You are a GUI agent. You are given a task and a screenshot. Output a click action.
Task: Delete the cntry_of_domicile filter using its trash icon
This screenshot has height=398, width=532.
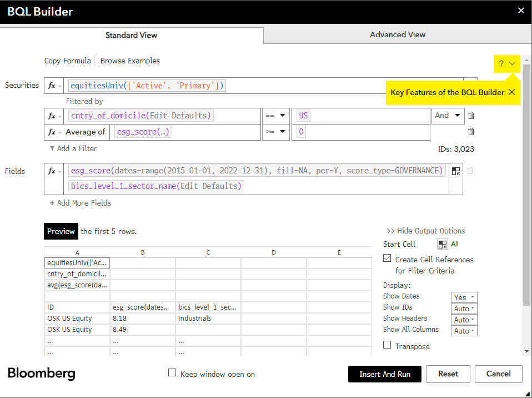click(470, 115)
